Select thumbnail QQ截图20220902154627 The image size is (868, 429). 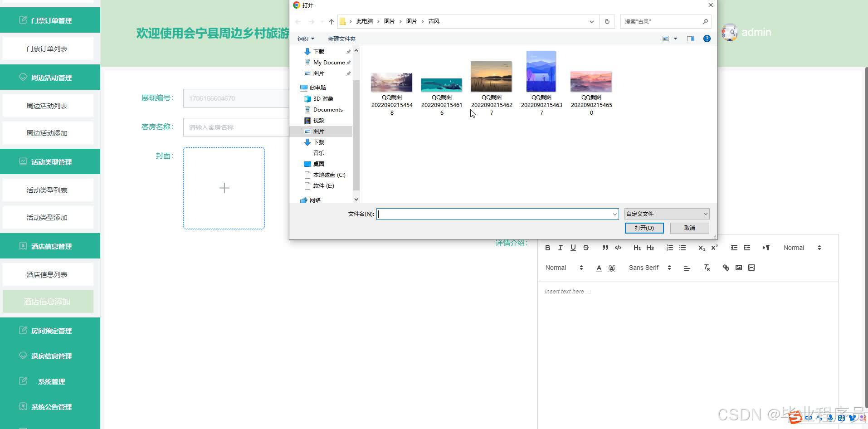(492, 88)
